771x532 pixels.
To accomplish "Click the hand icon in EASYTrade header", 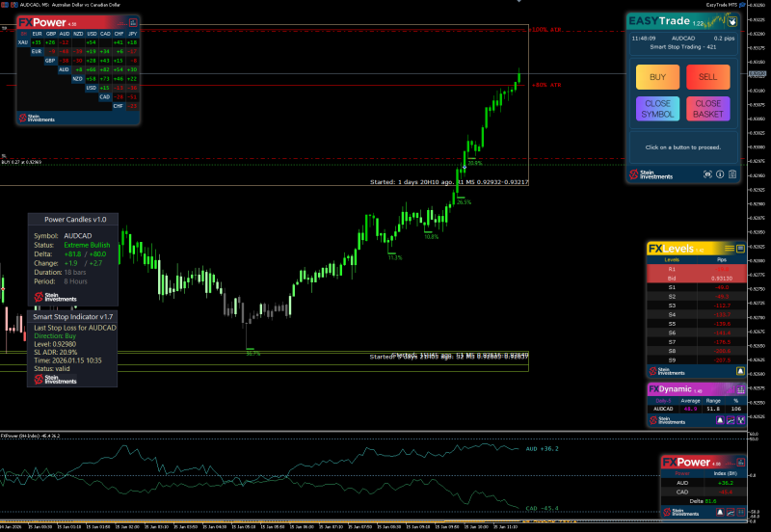I will 732,21.
